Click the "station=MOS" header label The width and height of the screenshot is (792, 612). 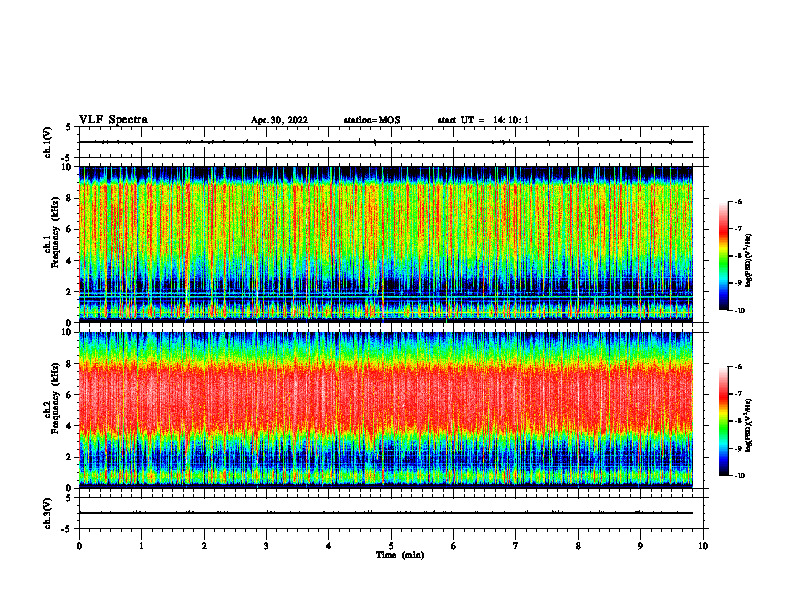pos(372,120)
